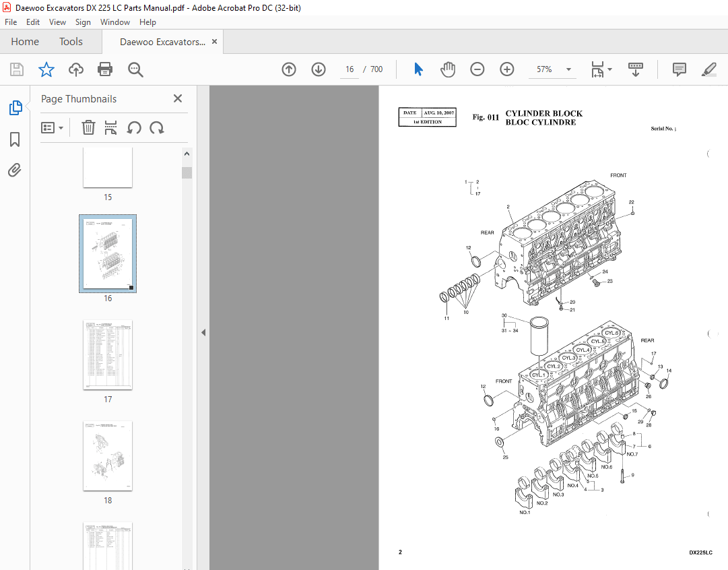
Task: Click the total pages 700 label
Action: [376, 69]
